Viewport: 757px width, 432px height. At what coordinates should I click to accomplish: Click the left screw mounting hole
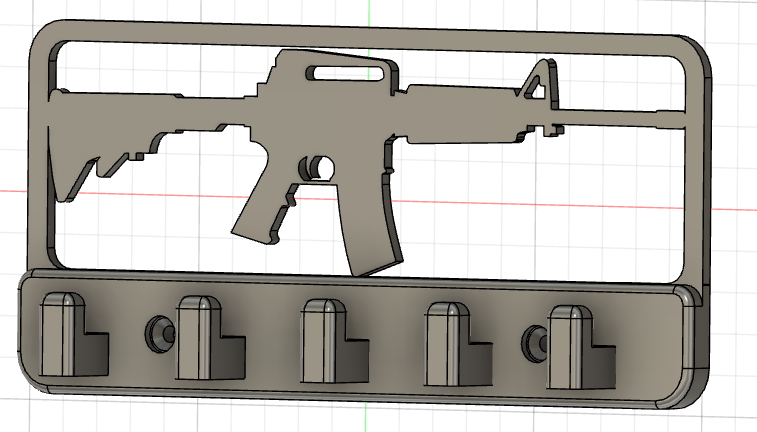(159, 334)
